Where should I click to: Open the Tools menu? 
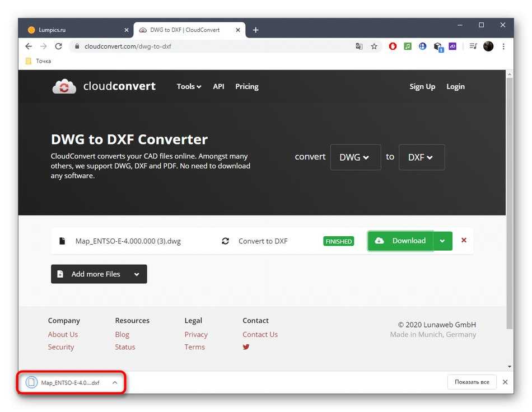click(189, 87)
